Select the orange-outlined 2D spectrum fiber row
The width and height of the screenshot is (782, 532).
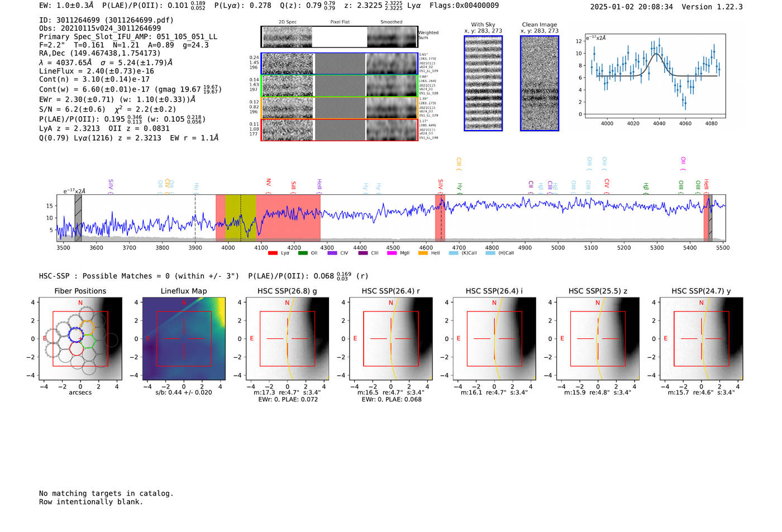(x=340, y=108)
